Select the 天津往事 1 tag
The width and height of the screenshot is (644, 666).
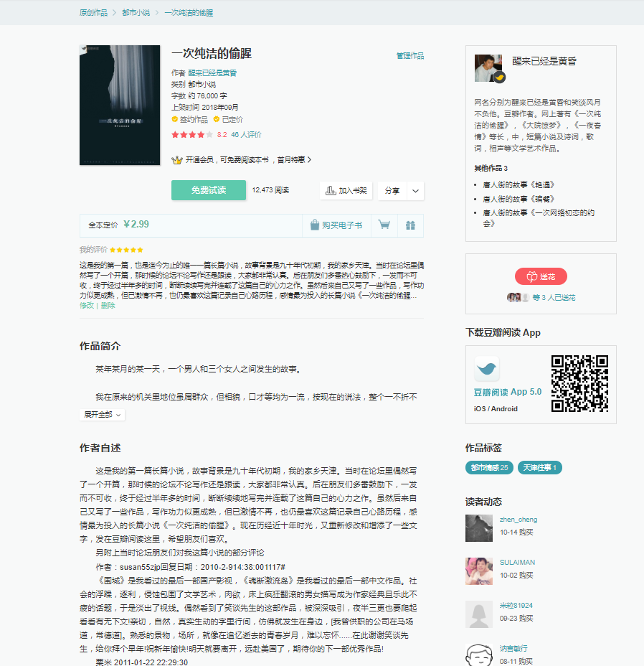point(539,468)
